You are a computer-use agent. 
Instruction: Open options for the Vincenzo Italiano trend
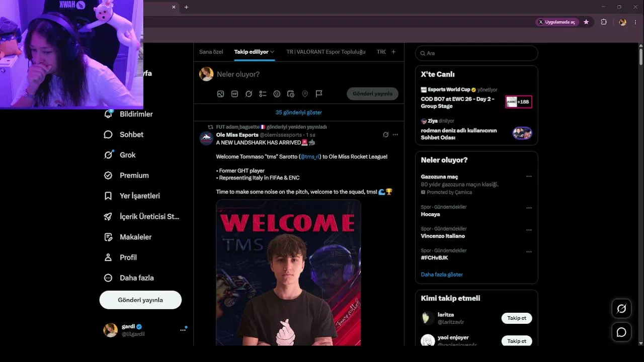(x=529, y=230)
